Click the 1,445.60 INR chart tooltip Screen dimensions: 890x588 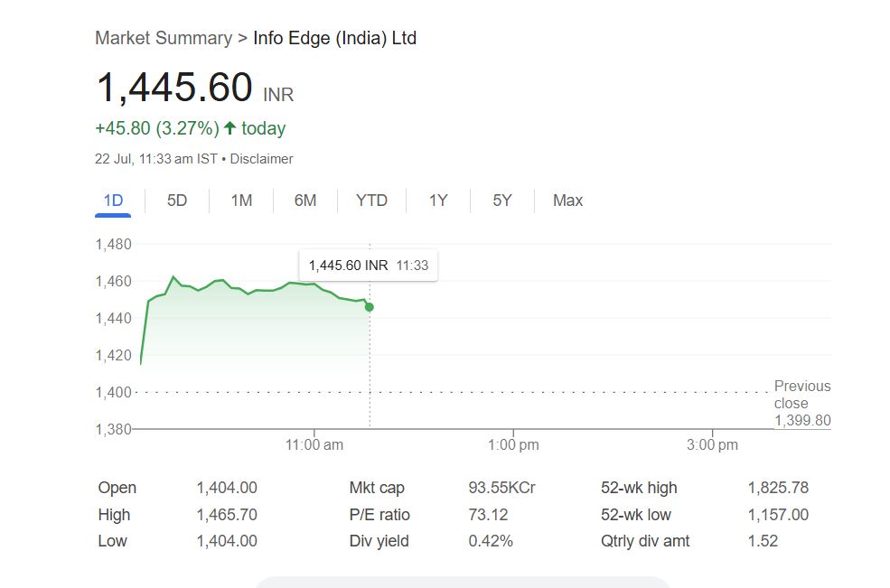(x=368, y=266)
